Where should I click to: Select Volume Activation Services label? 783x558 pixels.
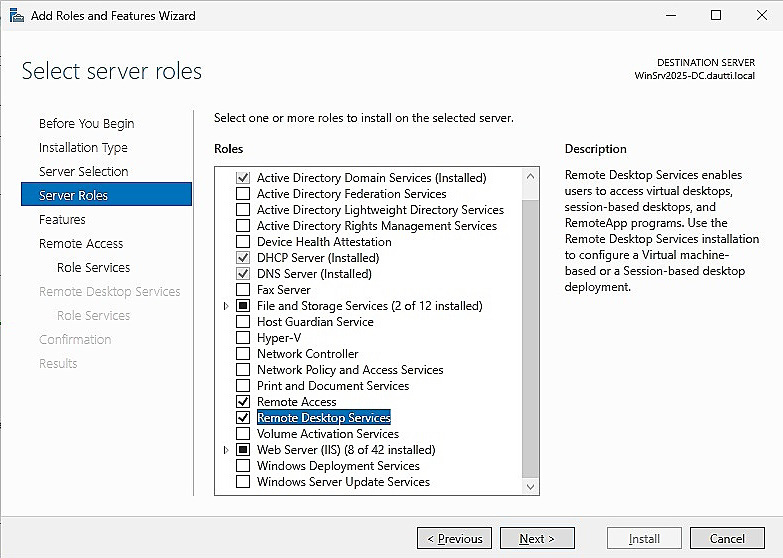pyautogui.click(x=328, y=434)
